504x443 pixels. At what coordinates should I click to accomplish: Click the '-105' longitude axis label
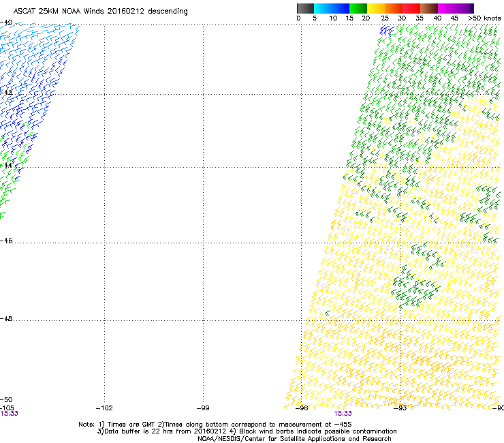7,408
